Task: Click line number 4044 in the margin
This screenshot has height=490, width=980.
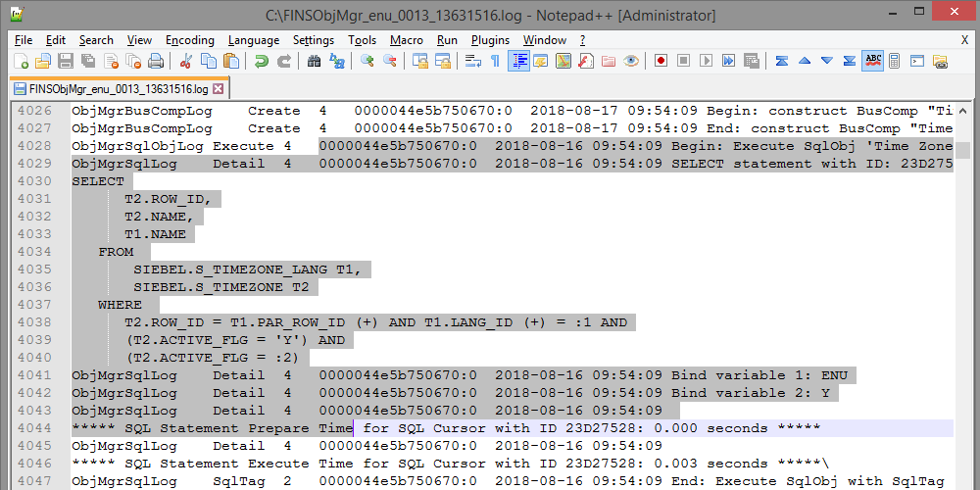Action: tap(34, 428)
